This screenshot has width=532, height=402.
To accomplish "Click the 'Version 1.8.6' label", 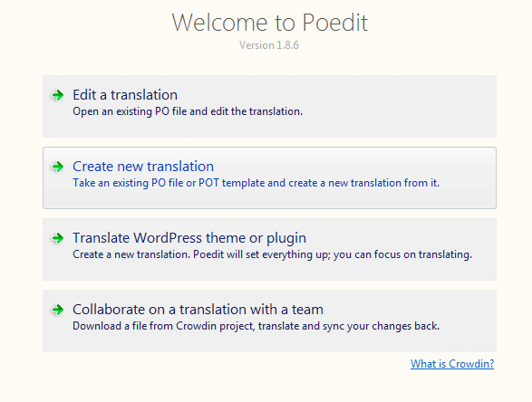I will 269,45.
